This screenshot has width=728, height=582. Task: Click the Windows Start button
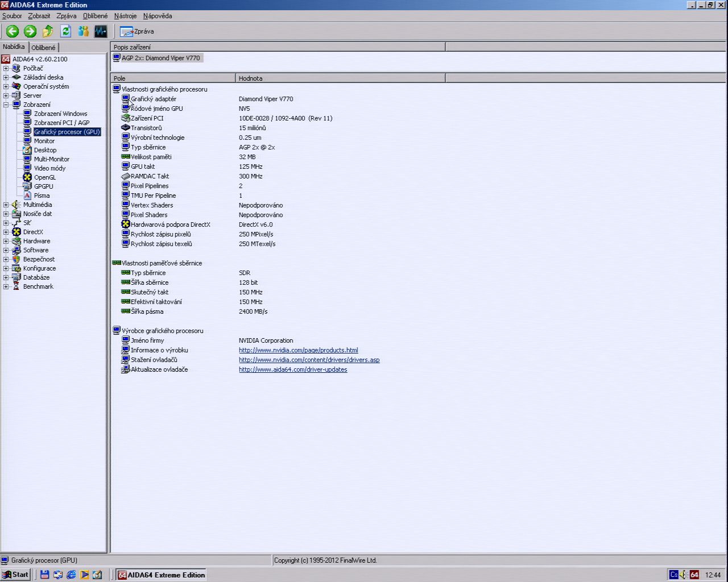[x=15, y=575]
